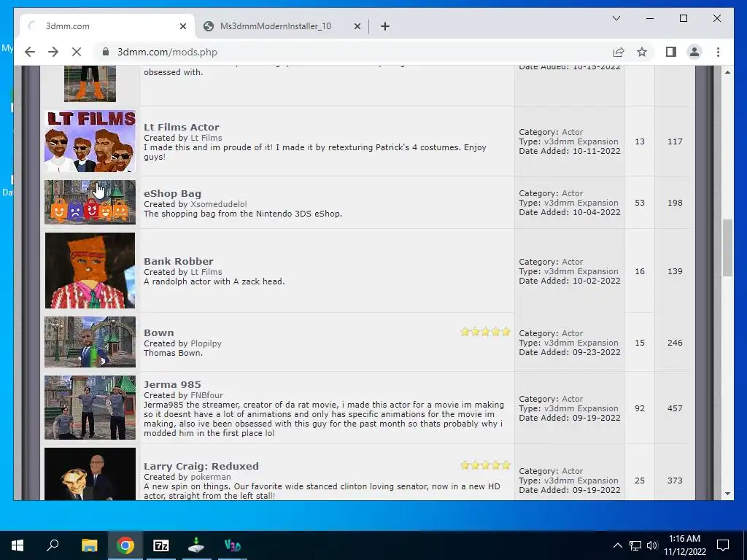This screenshot has width=747, height=560.
Task: Click Date Added 09-23-2022 on Bown row
Action: tap(570, 352)
